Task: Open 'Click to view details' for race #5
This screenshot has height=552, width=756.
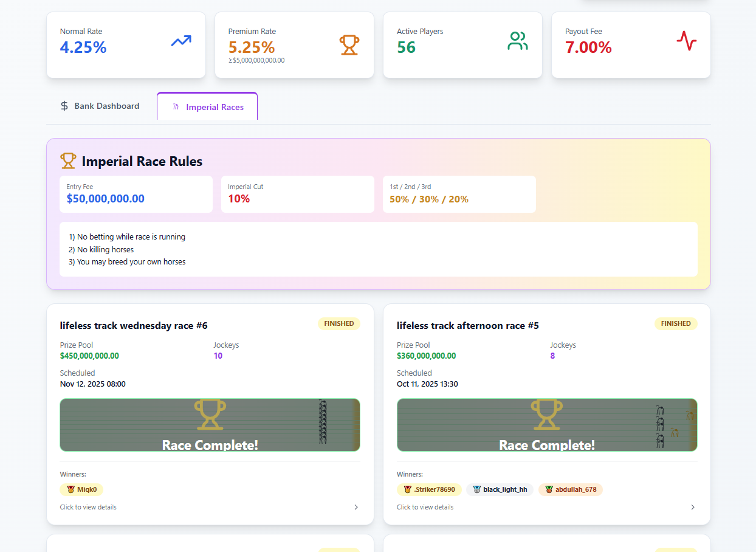Action: (425, 507)
